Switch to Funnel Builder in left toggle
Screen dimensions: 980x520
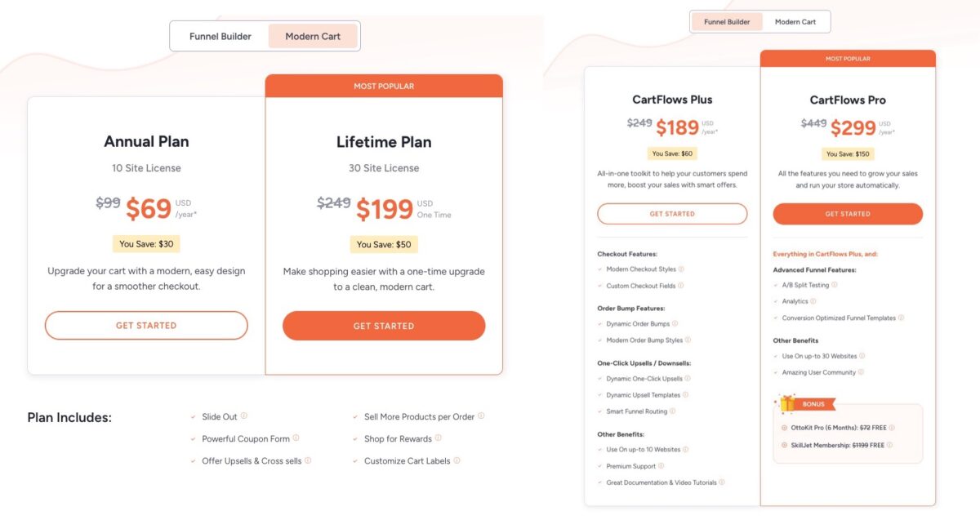tap(220, 37)
